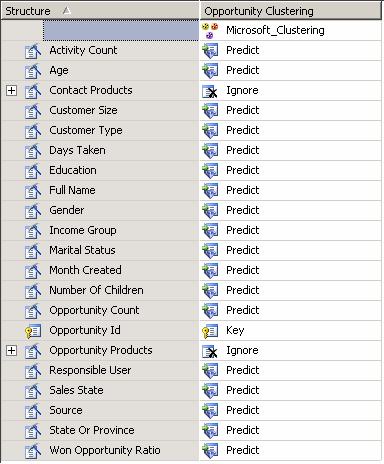This screenshot has height=464, width=384.
Task: Click the Opportunity Clustering column header
Action: pos(290,11)
